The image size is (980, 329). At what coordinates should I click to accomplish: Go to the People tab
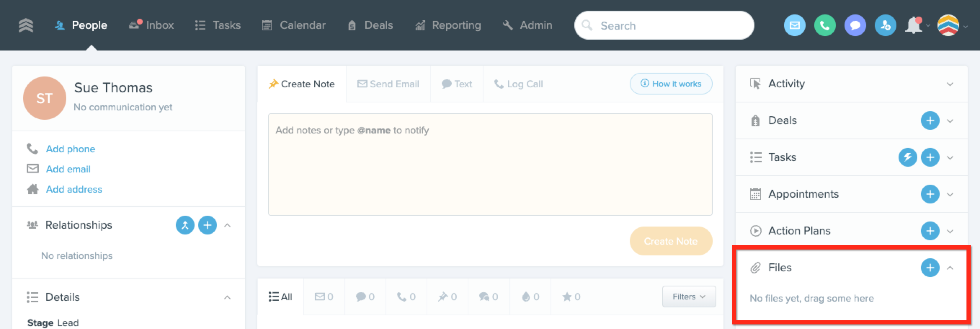[81, 25]
